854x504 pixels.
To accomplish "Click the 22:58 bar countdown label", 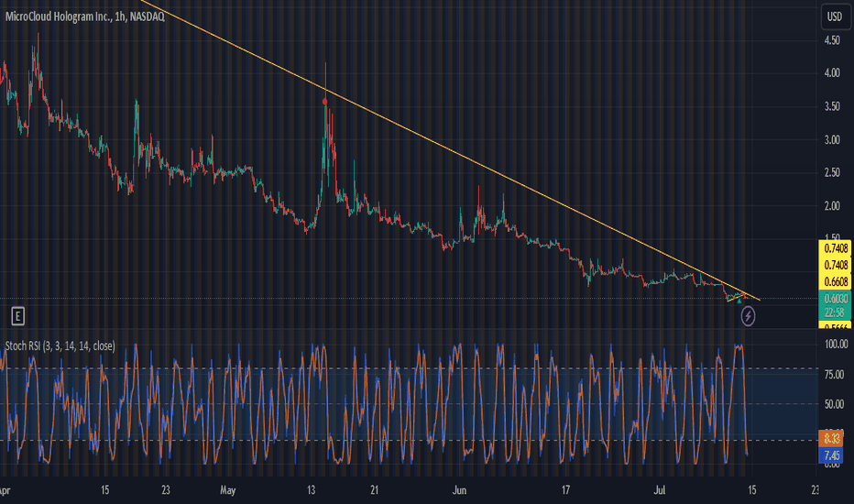I will click(835, 312).
